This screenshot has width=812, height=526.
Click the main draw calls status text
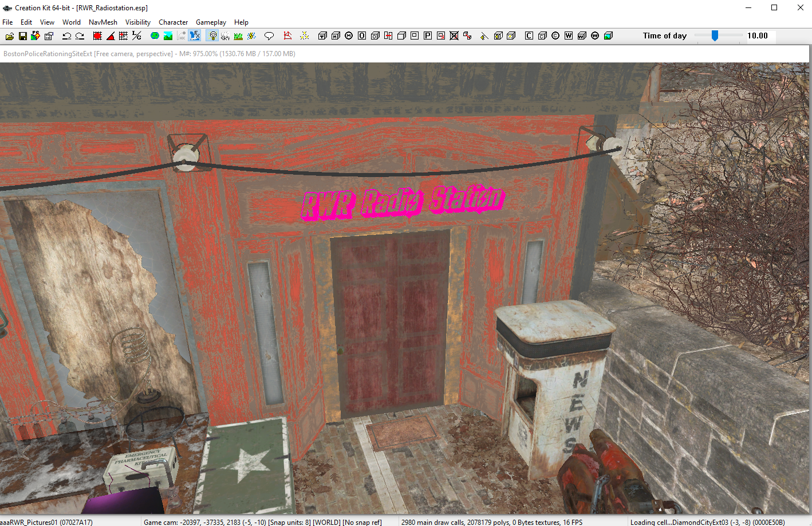pyautogui.click(x=492, y=522)
